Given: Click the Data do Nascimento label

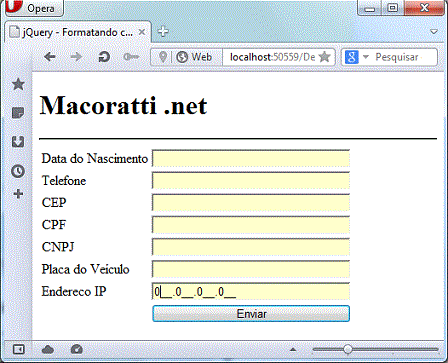Looking at the screenshot, I should (x=95, y=158).
